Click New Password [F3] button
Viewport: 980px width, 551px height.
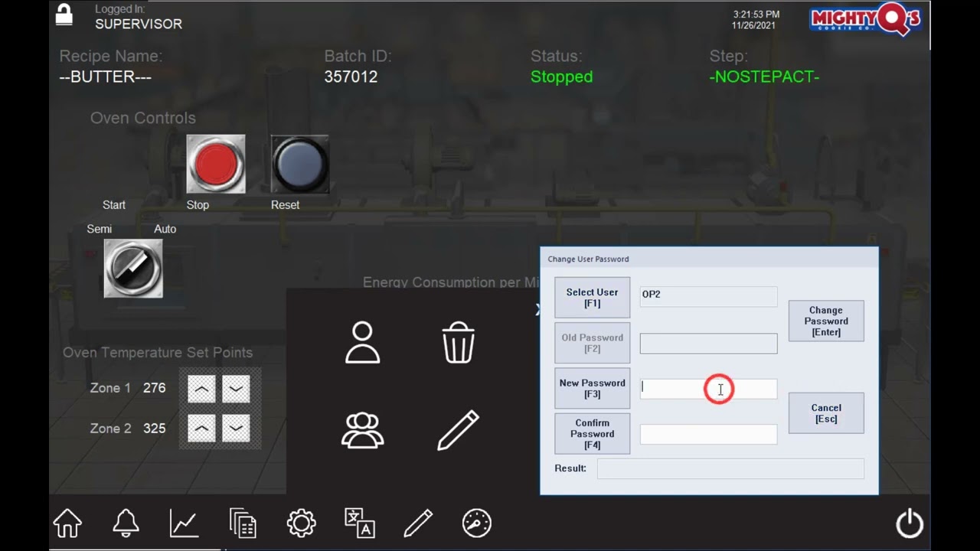click(592, 388)
